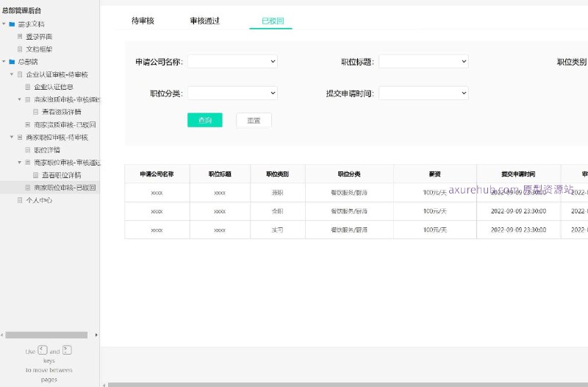
Task: Click the 总部管理后台 title
Action: pos(21,10)
